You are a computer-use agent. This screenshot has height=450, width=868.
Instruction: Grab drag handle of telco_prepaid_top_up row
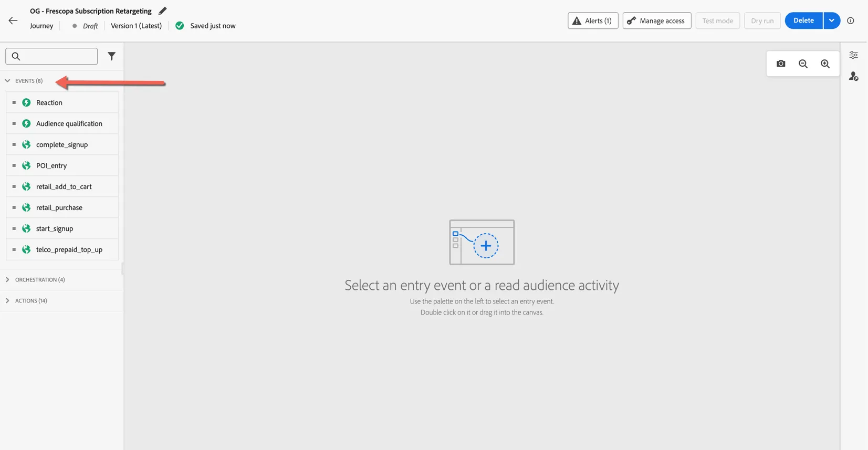[x=14, y=249]
